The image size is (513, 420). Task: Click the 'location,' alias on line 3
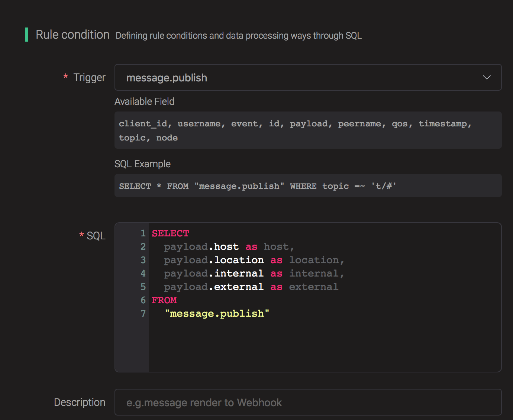click(x=317, y=260)
